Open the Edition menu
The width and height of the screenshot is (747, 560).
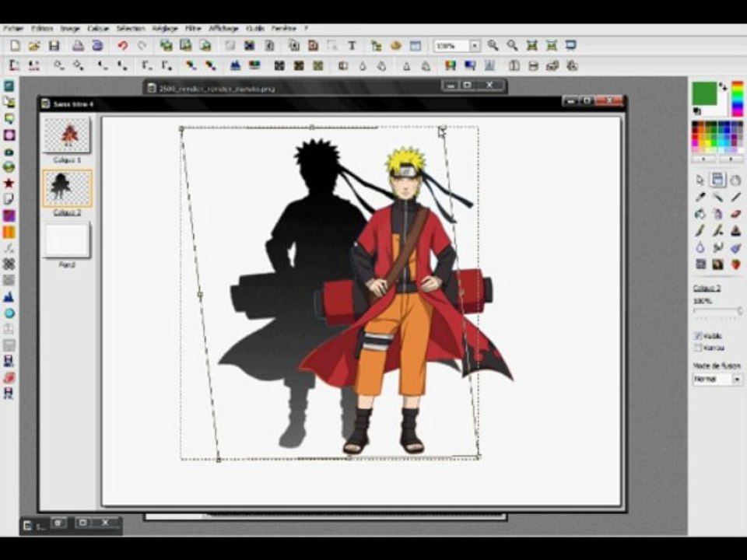click(42, 29)
